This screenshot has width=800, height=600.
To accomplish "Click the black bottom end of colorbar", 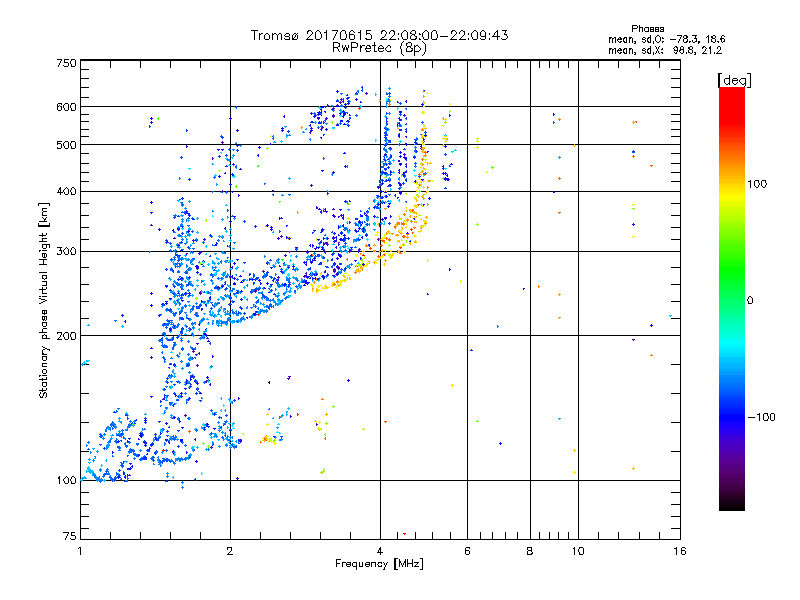I will pos(731,506).
